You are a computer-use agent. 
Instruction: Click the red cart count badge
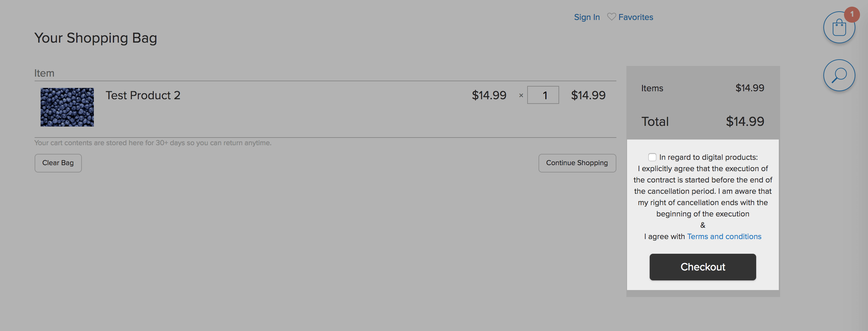(x=851, y=14)
